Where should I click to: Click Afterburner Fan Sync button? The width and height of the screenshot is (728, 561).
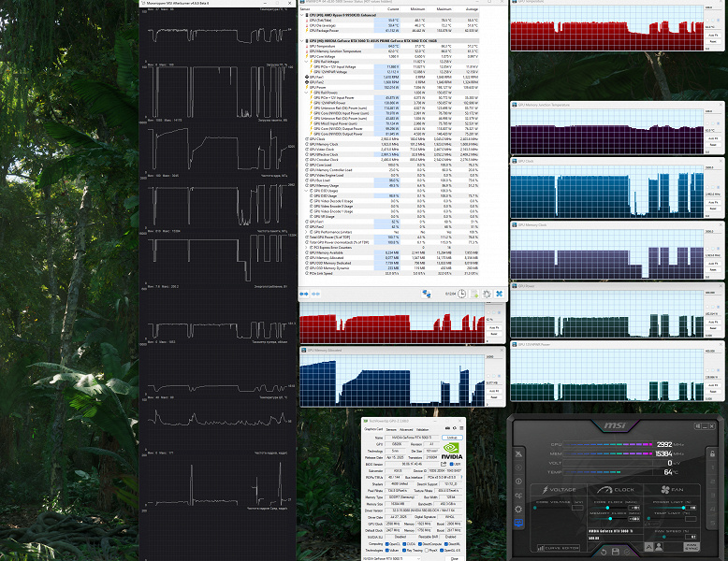(x=692, y=547)
